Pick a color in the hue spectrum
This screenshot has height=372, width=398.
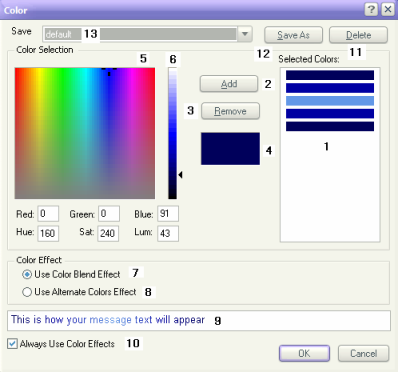pyautogui.click(x=85, y=133)
